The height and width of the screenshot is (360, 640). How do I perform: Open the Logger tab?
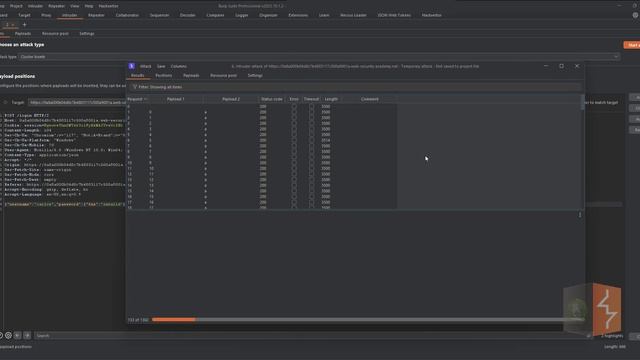click(242, 15)
